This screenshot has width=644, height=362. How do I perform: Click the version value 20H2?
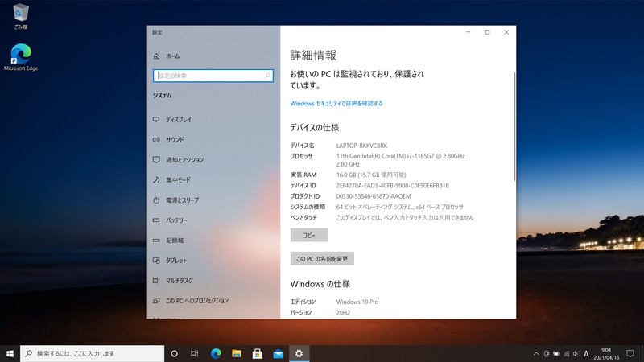tap(343, 312)
